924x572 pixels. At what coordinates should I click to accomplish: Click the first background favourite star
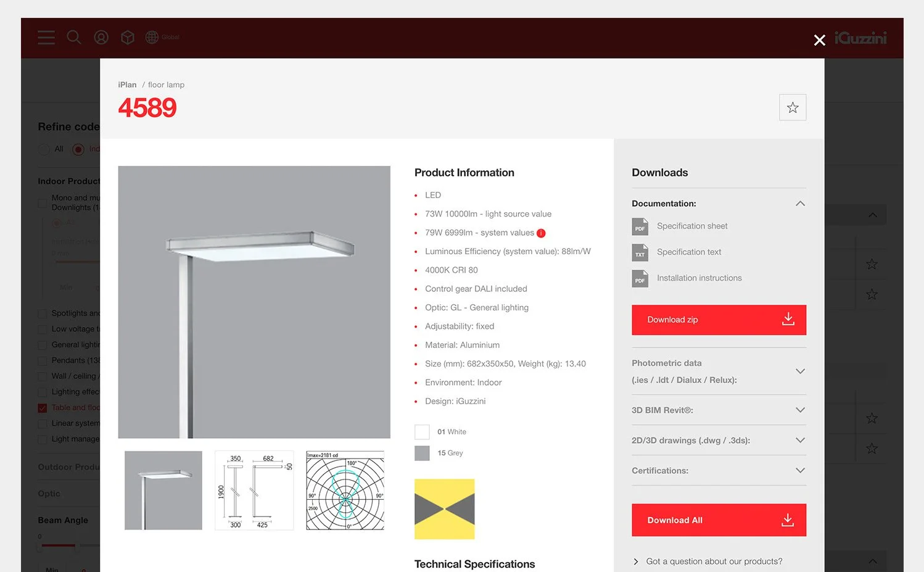click(x=872, y=265)
